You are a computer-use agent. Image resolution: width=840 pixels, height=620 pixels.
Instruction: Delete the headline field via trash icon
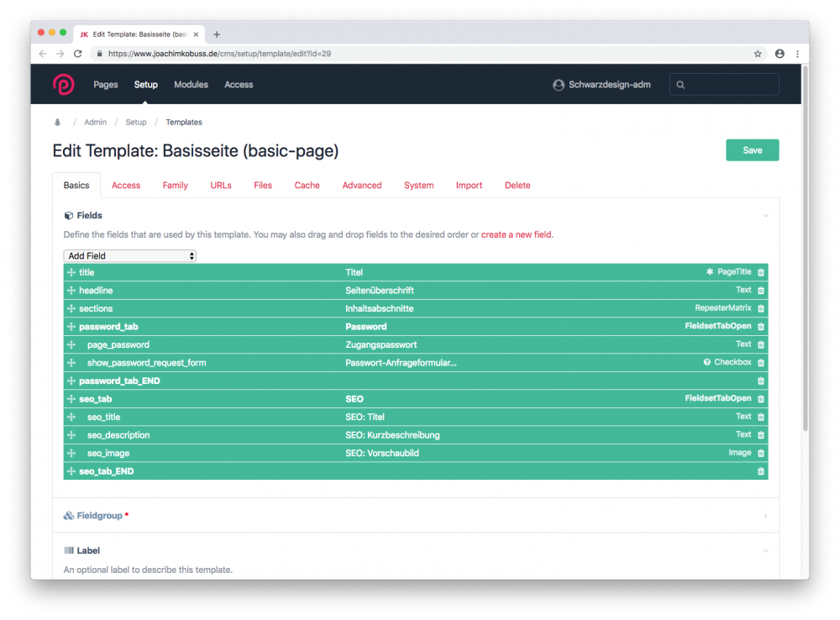(761, 291)
